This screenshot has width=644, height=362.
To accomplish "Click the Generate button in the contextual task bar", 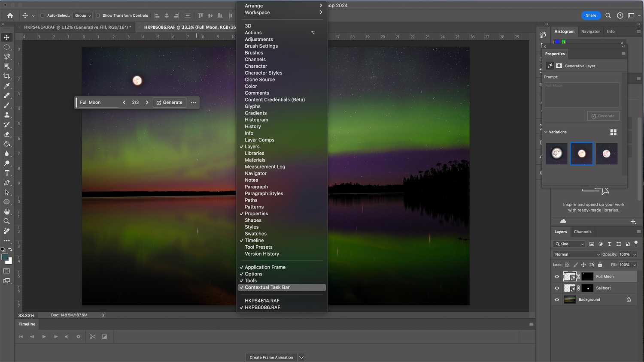I will [169, 102].
